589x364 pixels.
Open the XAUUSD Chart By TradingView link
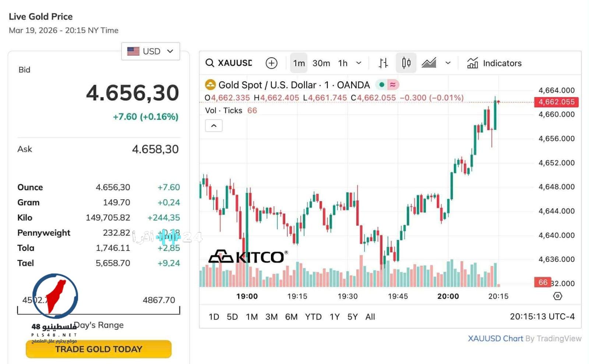[x=495, y=338]
